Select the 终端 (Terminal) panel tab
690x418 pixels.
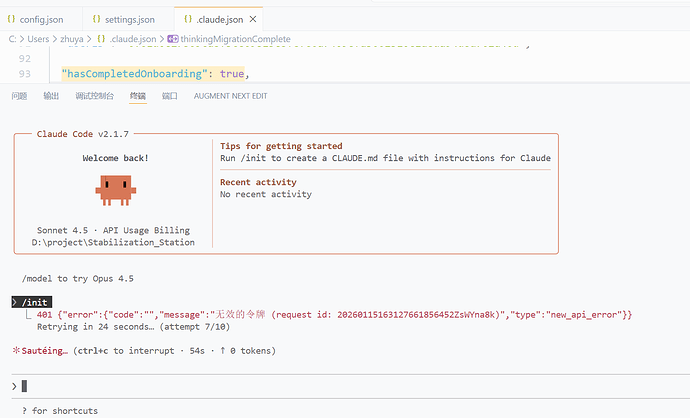[138, 96]
